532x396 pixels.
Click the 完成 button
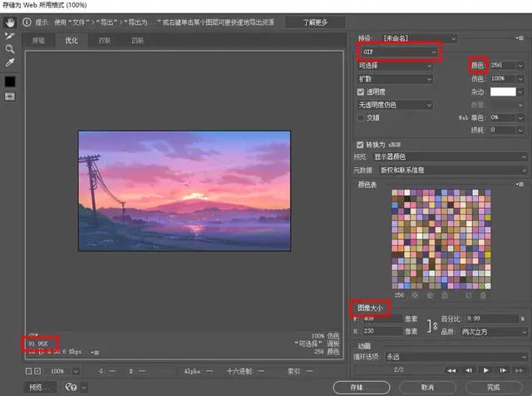click(x=494, y=387)
